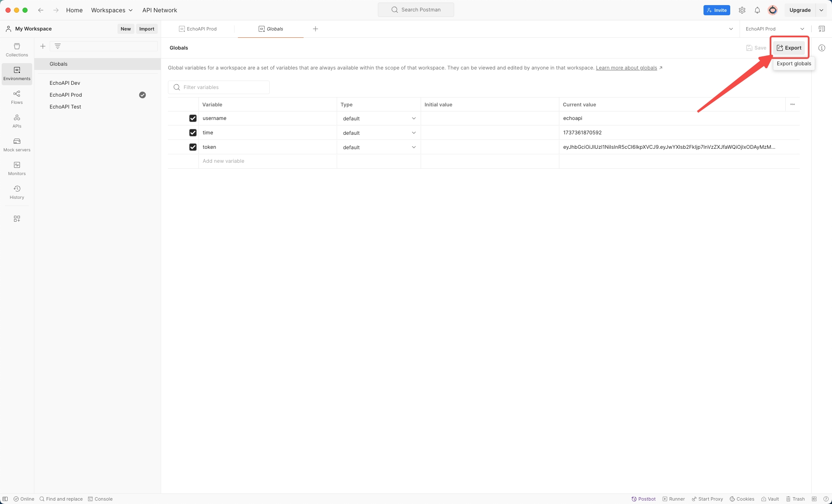This screenshot has width=832, height=504.
Task: Open settings via the gear icon
Action: coord(742,10)
